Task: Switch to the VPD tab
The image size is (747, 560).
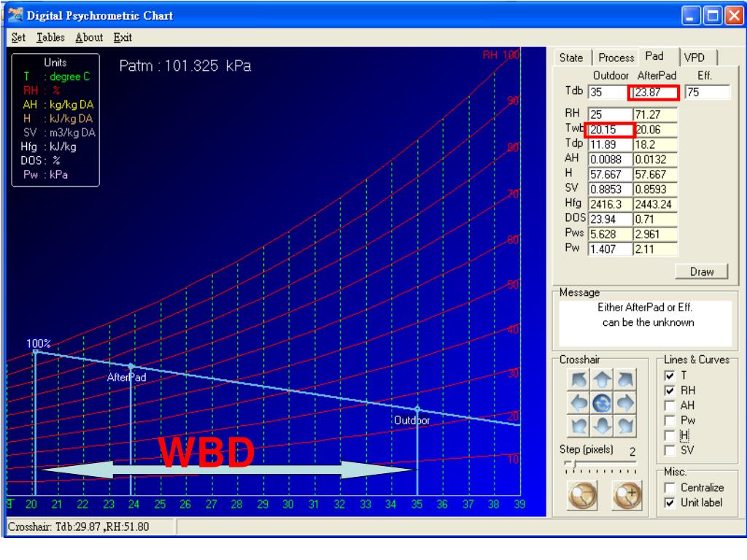Action: coord(697,58)
